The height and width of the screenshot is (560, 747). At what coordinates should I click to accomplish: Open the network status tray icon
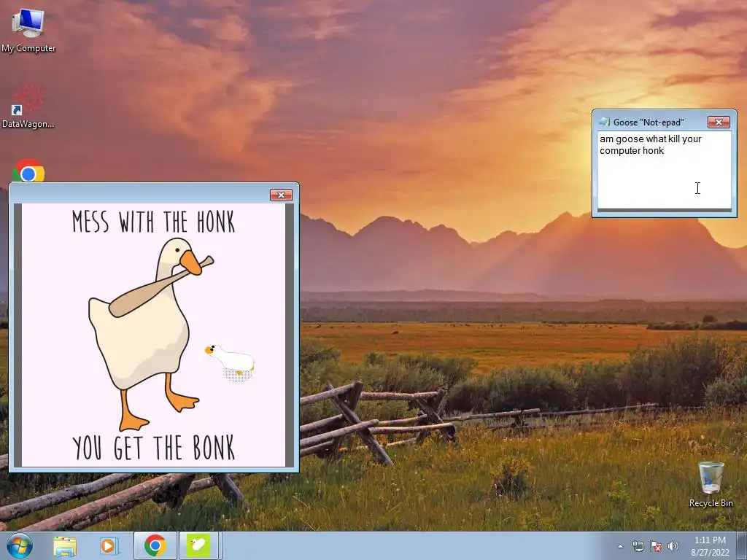638,546
